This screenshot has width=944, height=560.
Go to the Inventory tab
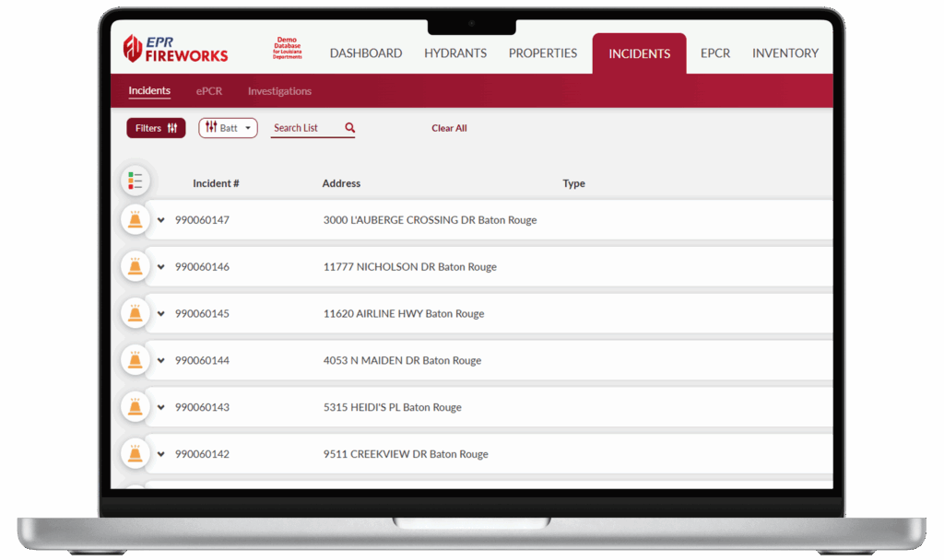[785, 53]
